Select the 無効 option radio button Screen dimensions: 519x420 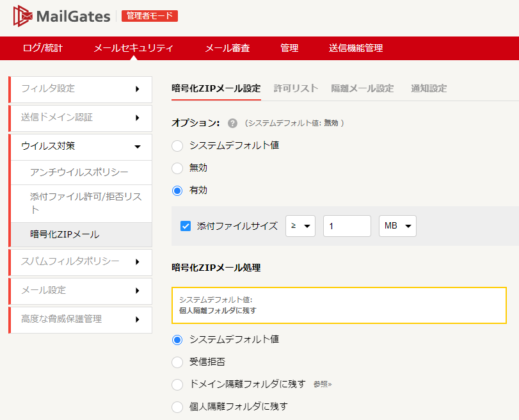(177, 168)
